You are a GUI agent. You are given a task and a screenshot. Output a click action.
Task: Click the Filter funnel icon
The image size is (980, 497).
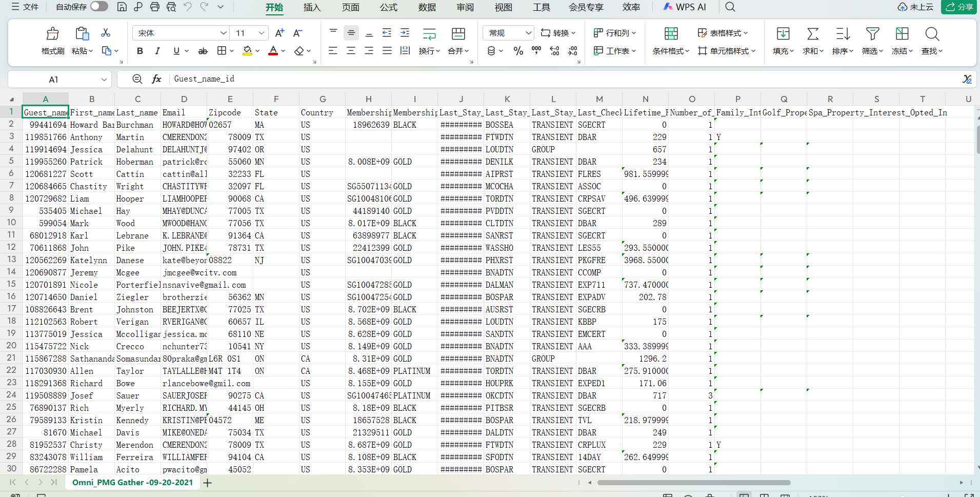click(x=872, y=34)
